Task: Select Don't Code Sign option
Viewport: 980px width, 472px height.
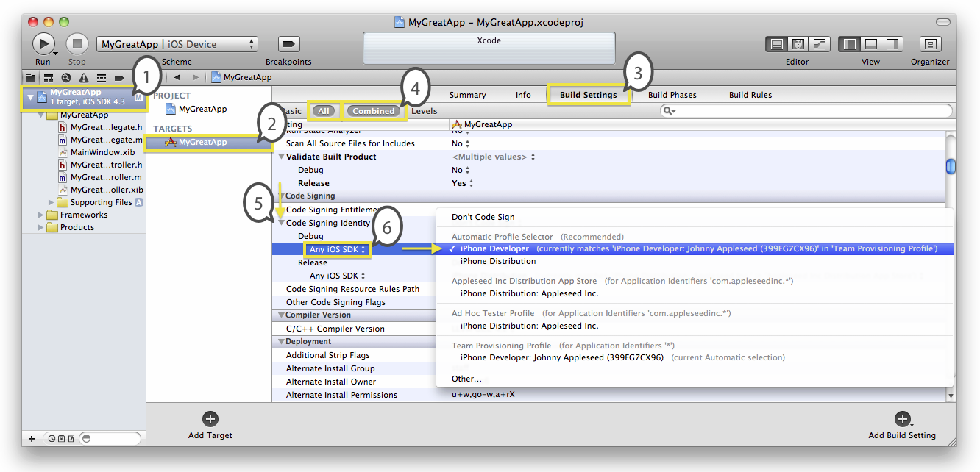Action: click(483, 217)
